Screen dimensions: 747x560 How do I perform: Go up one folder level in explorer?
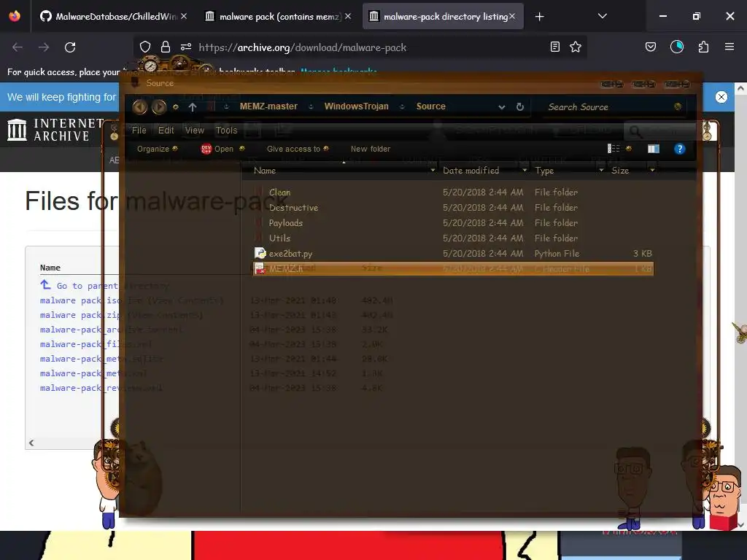click(193, 107)
